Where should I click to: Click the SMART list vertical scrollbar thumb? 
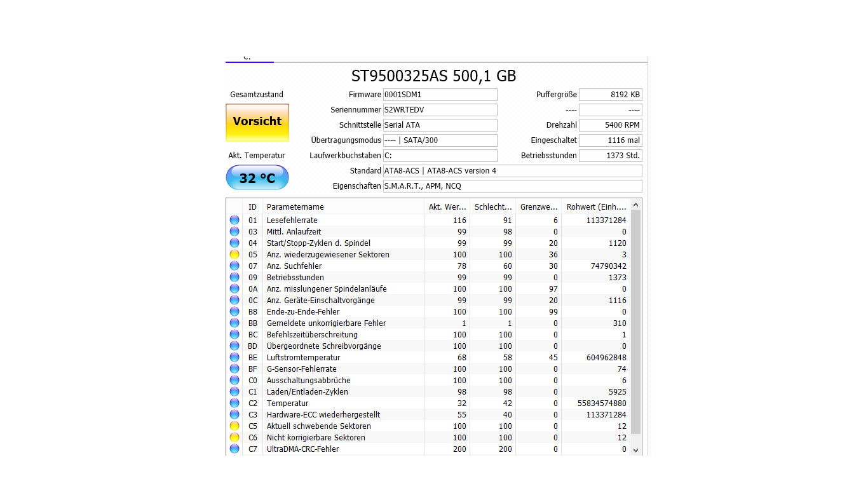pos(636,322)
